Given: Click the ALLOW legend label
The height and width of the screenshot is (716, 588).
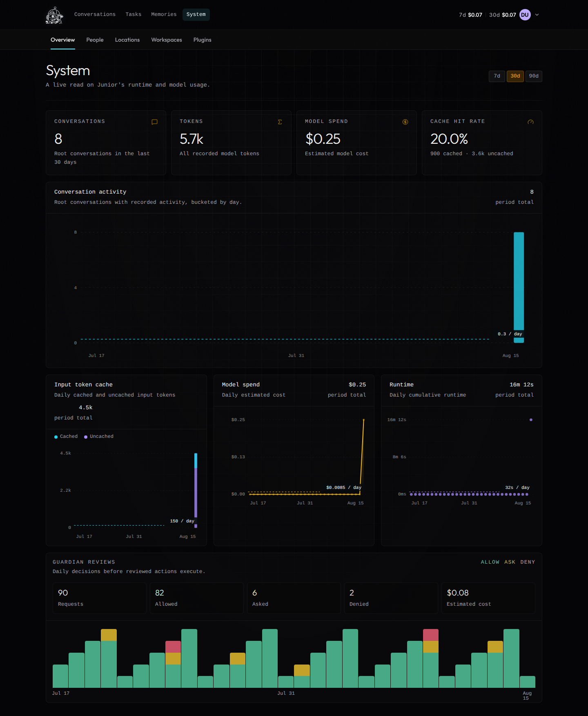Looking at the screenshot, I should [490, 562].
